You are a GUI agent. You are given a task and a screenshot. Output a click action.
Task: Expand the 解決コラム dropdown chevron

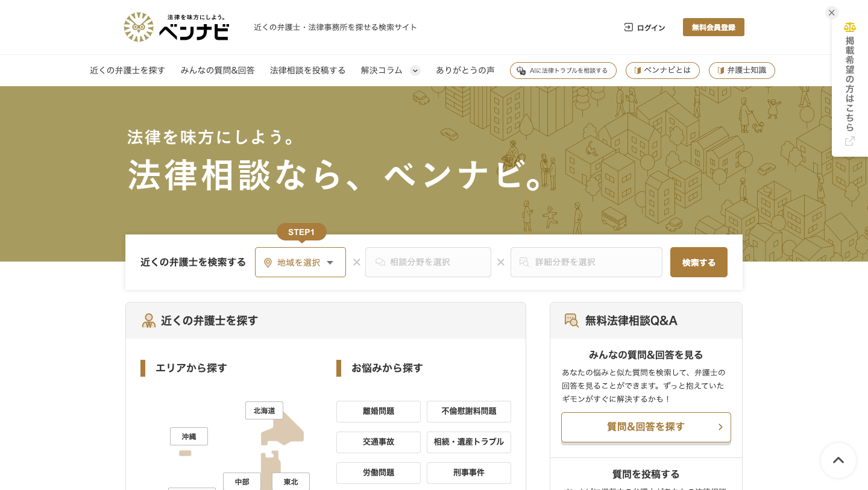415,71
